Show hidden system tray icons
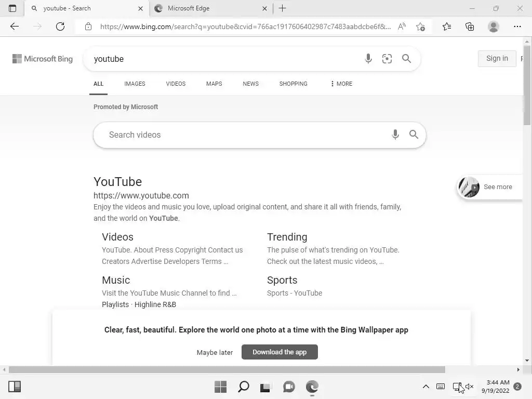 tap(426, 387)
